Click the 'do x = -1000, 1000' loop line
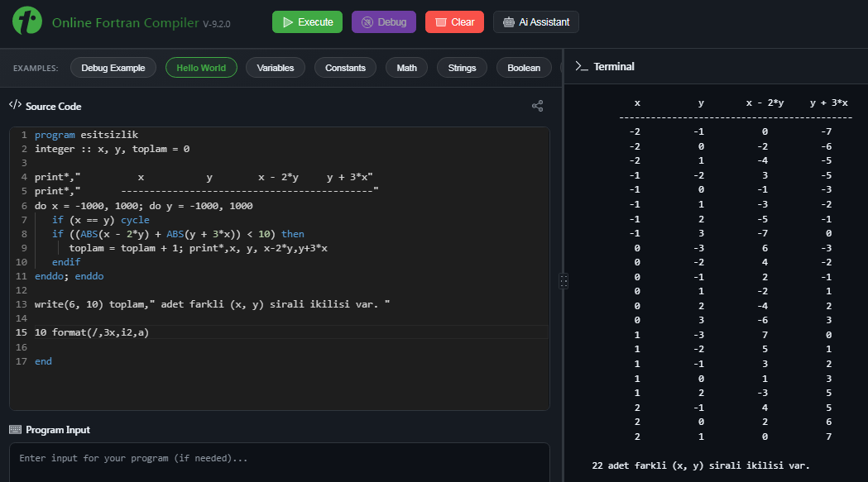 tap(143, 206)
